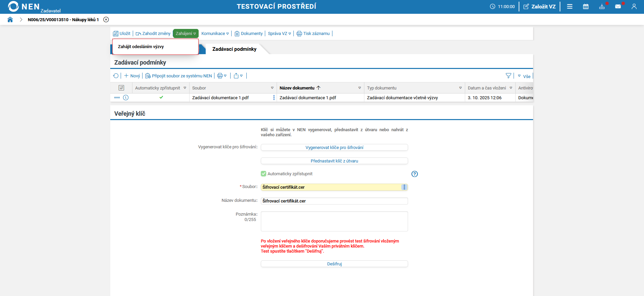644x296 pixels.
Task: Open the user profile icon
Action: (634, 6)
